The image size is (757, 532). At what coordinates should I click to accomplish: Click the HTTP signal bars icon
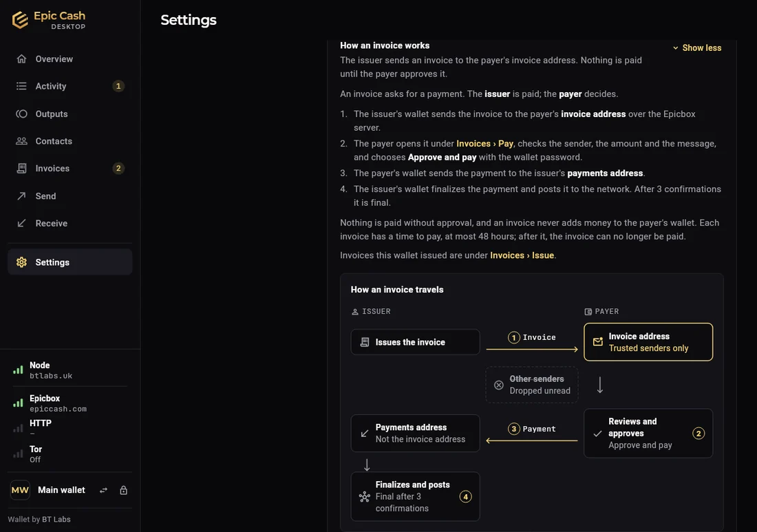[x=18, y=427]
